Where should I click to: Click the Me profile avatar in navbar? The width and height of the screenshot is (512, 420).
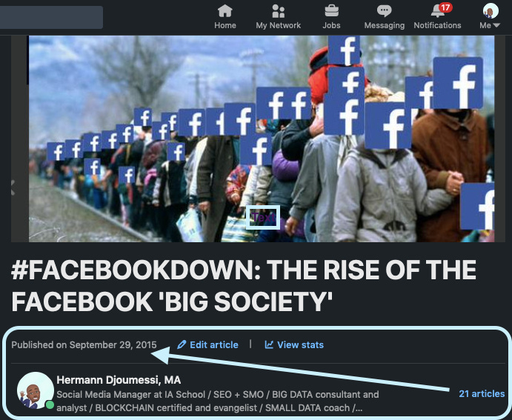491,11
